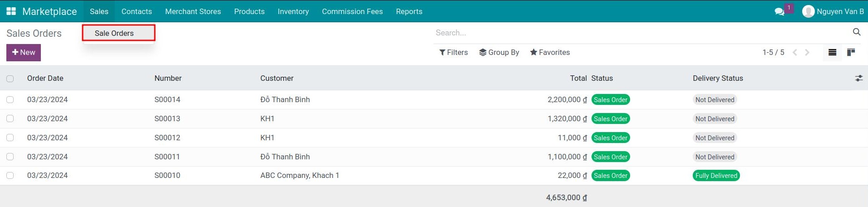Select the checkbox for order S00014
The height and width of the screenshot is (207, 868).
pyautogui.click(x=10, y=100)
